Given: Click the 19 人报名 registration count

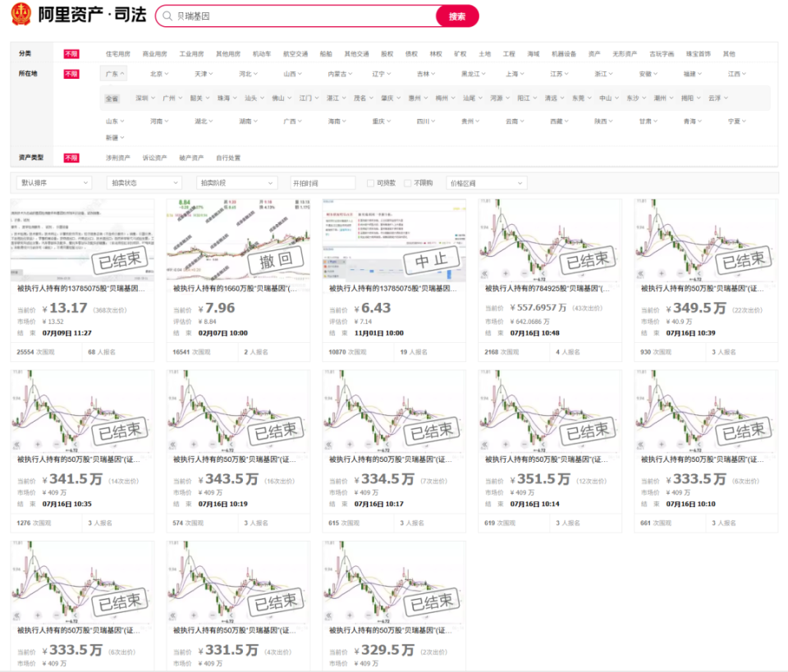Looking at the screenshot, I should tap(414, 352).
